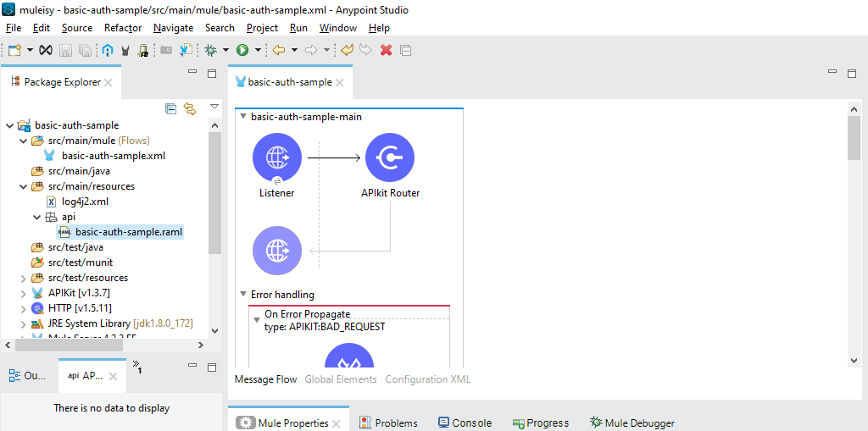Click the Transform component in error handler
The image size is (868, 431).
pyautogui.click(x=348, y=356)
